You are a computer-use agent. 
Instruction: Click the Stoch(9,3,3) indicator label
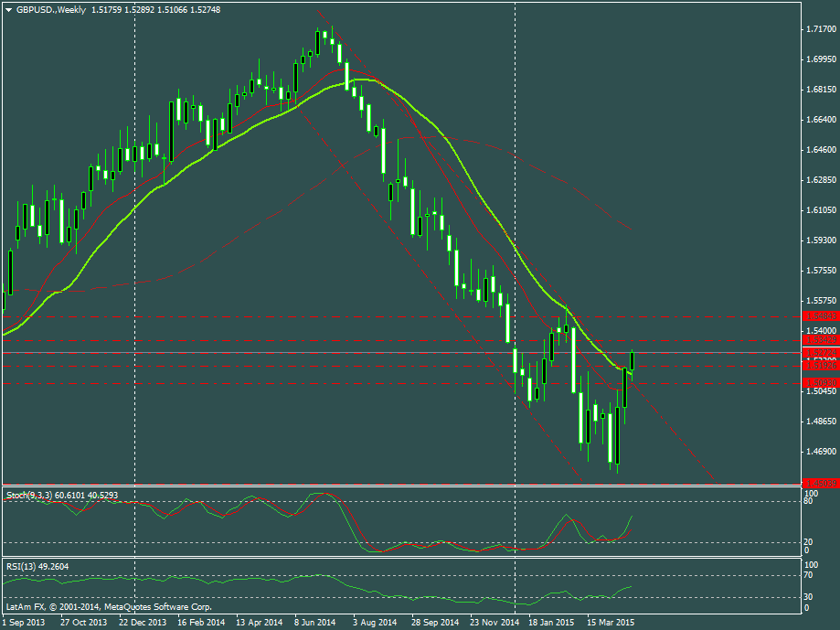29,495
